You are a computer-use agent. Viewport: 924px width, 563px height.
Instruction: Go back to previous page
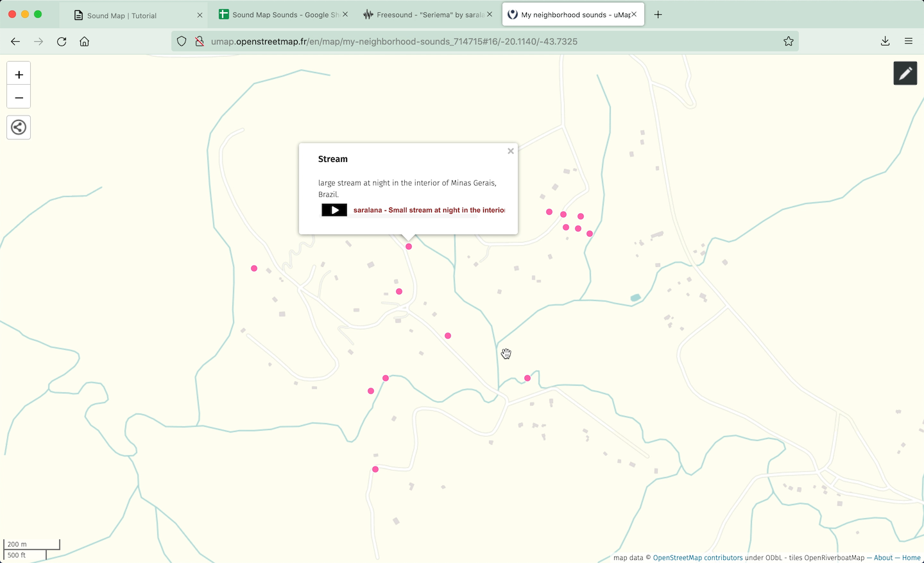[15, 42]
